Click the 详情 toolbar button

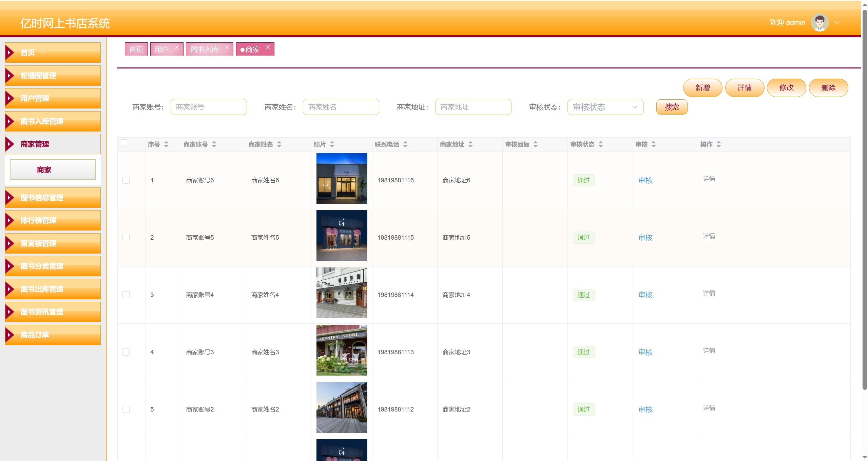pyautogui.click(x=745, y=88)
